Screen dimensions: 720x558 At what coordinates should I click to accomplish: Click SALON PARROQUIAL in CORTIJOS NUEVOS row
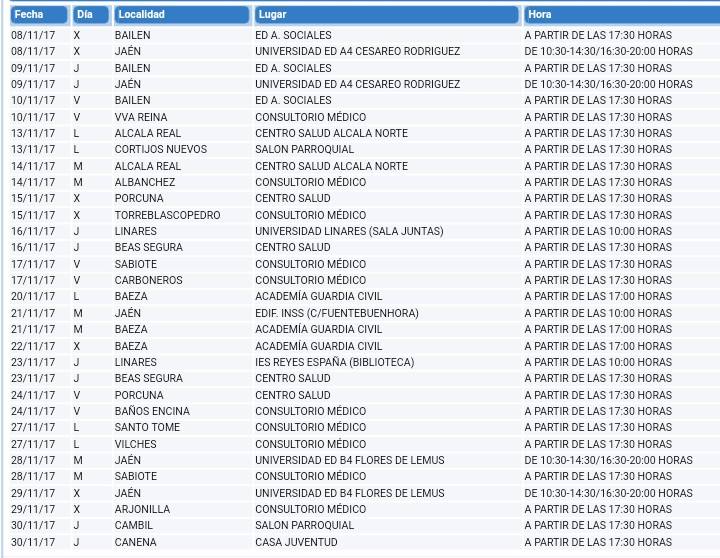[304, 149]
